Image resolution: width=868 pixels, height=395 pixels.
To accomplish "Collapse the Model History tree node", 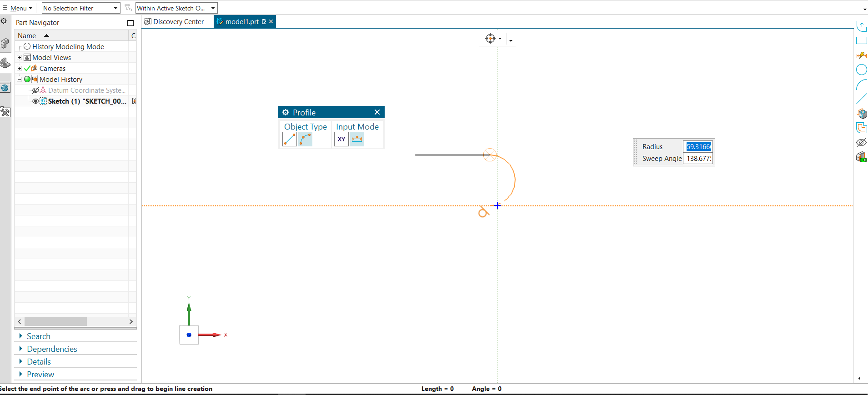I will pos(19,80).
